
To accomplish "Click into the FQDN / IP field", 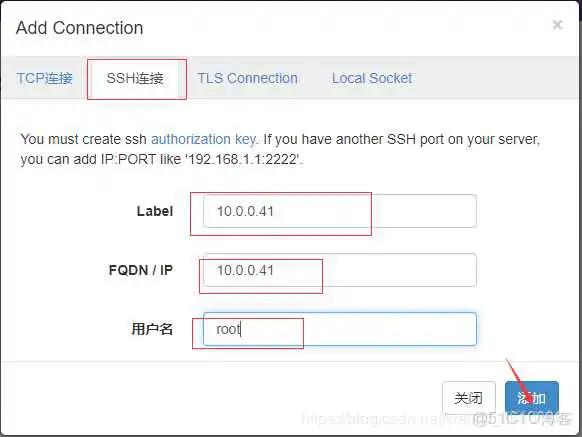I will click(340, 270).
